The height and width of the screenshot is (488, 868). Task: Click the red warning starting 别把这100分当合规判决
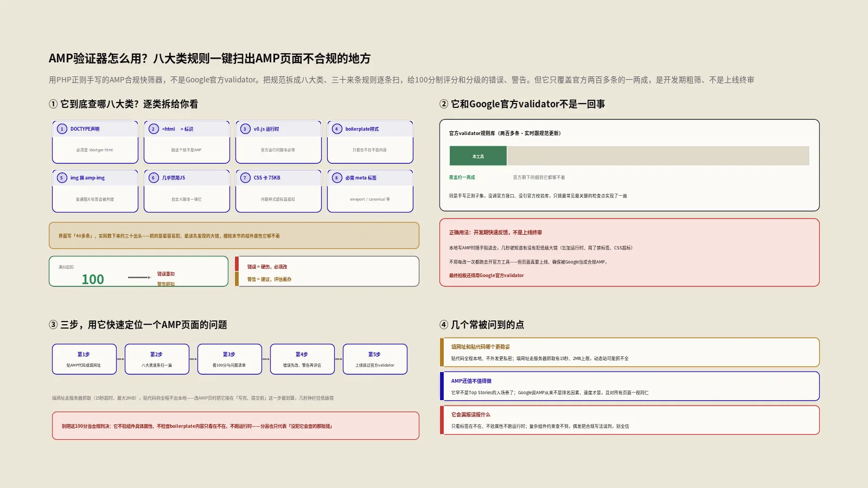click(235, 426)
